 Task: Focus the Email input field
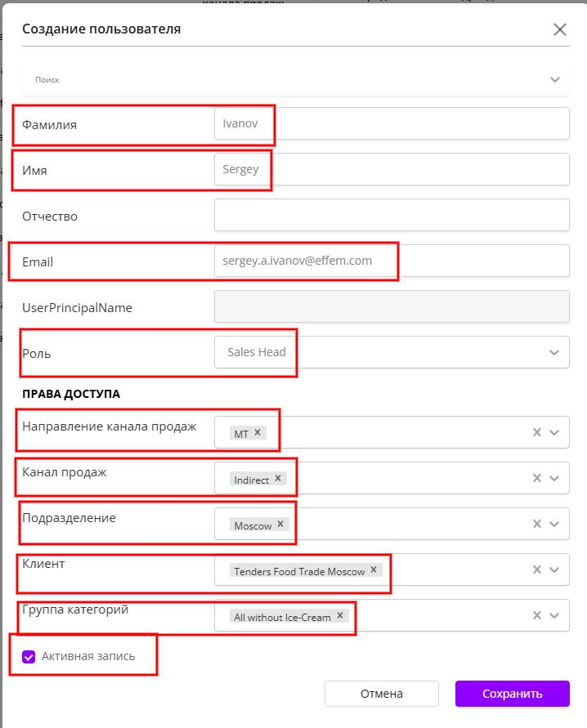391,261
